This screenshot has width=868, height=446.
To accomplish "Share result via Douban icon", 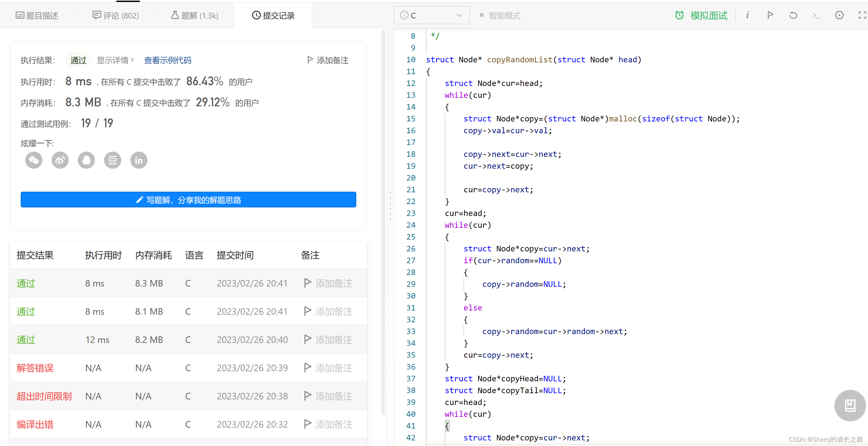I will (113, 160).
